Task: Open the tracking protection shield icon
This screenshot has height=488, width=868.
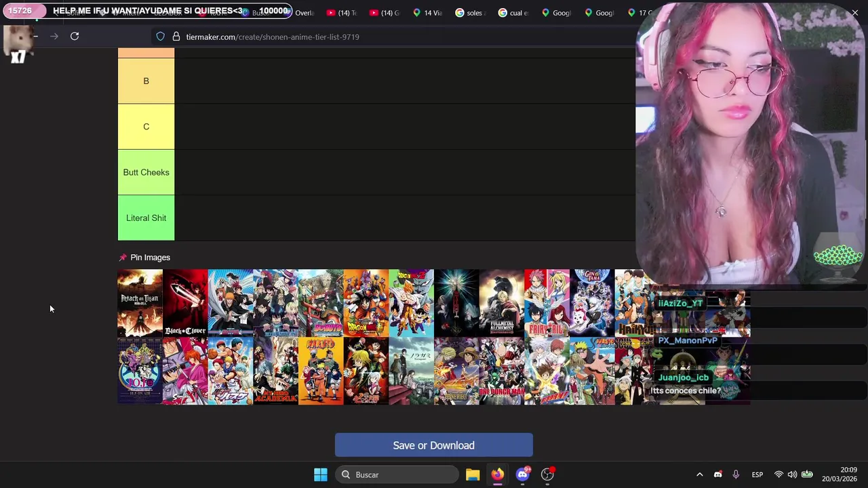Action: pos(160,37)
